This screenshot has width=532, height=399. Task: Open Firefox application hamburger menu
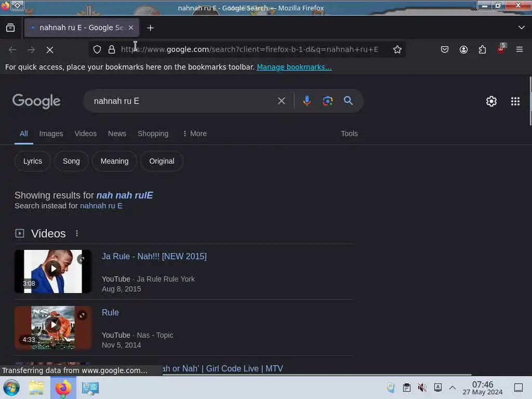point(520,49)
